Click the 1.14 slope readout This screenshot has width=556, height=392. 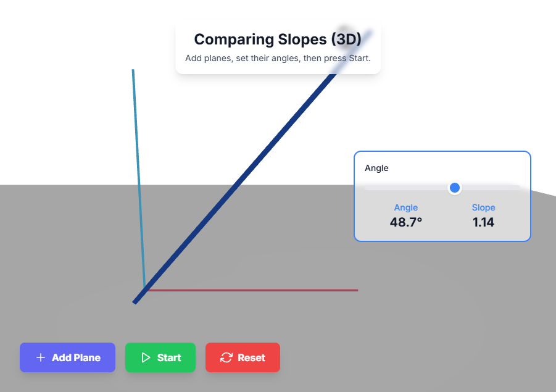[x=483, y=222]
